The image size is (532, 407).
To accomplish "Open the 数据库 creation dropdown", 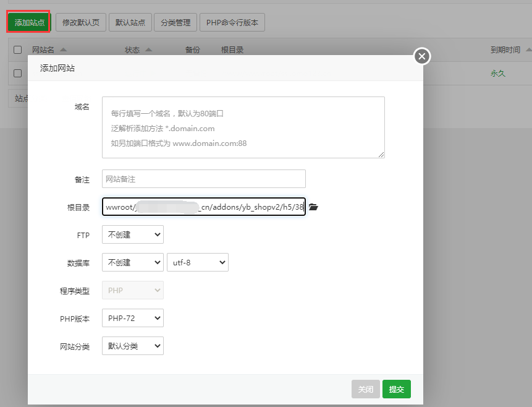I will 132,262.
